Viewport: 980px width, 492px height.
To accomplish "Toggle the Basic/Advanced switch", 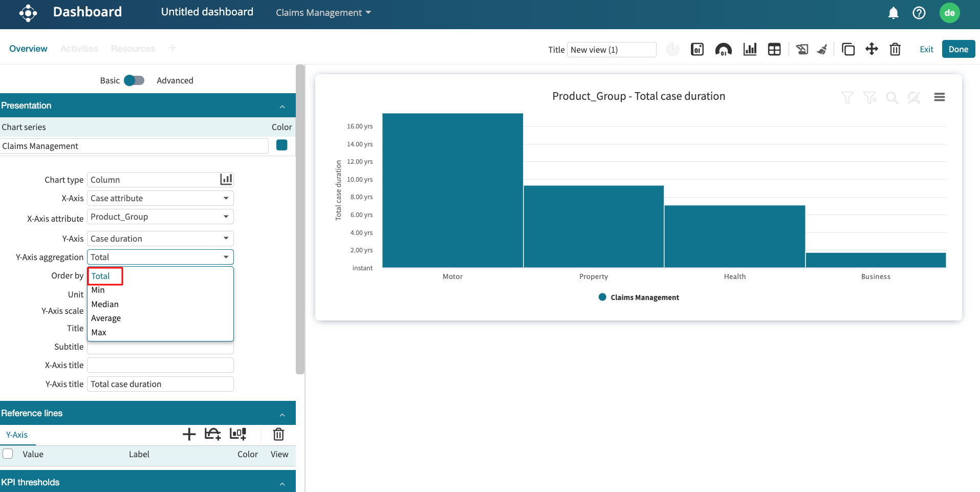I will point(134,80).
